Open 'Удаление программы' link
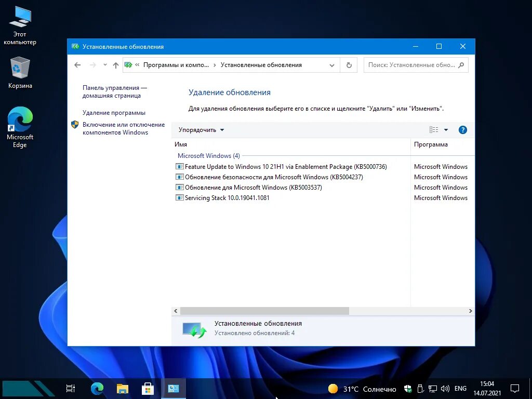The image size is (532, 399). pos(114,113)
